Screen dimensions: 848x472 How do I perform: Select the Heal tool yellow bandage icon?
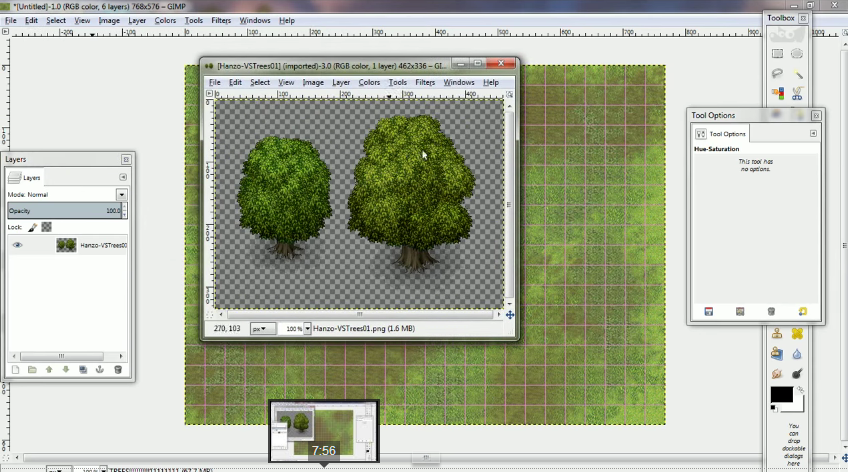tap(797, 334)
